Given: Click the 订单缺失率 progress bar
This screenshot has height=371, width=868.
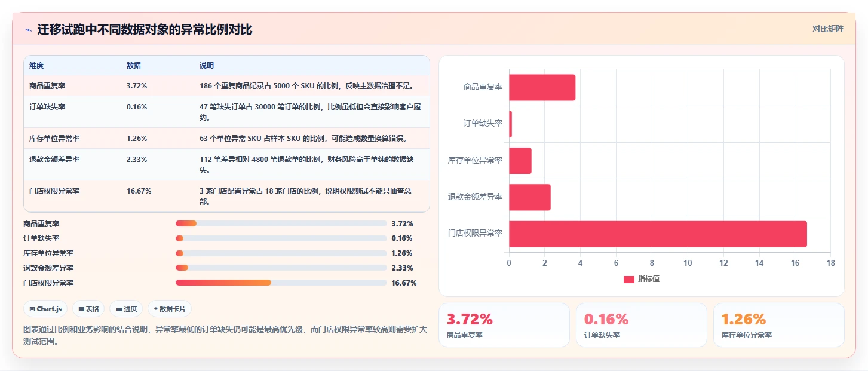Looking at the screenshot, I should click(281, 238).
